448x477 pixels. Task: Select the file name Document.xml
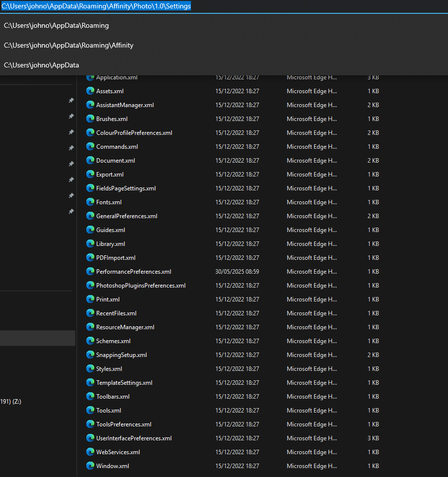116,161
